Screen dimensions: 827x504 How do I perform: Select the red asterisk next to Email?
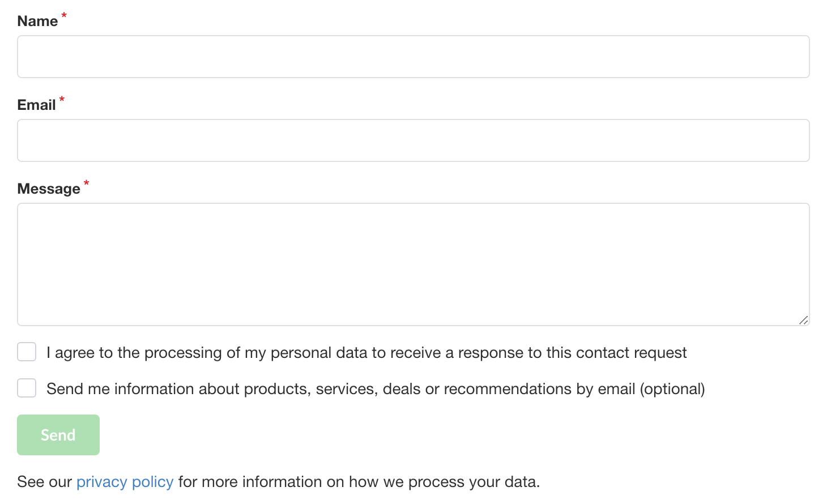(x=61, y=100)
